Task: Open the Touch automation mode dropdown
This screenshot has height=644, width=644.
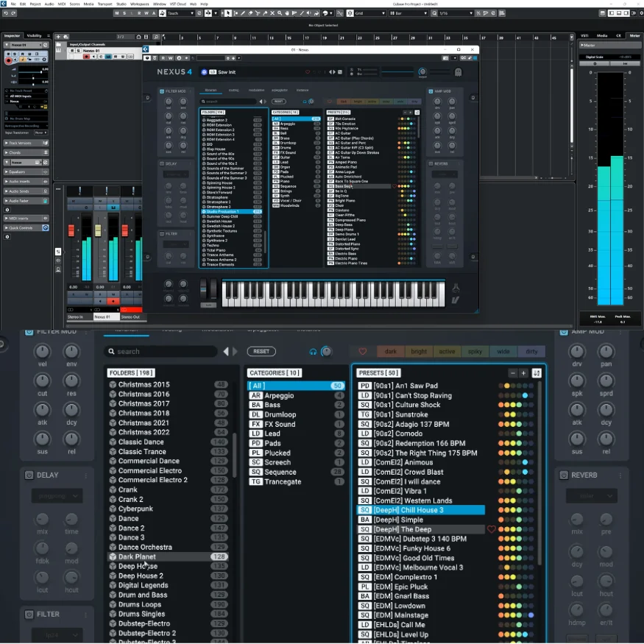Action: pyautogui.click(x=180, y=13)
